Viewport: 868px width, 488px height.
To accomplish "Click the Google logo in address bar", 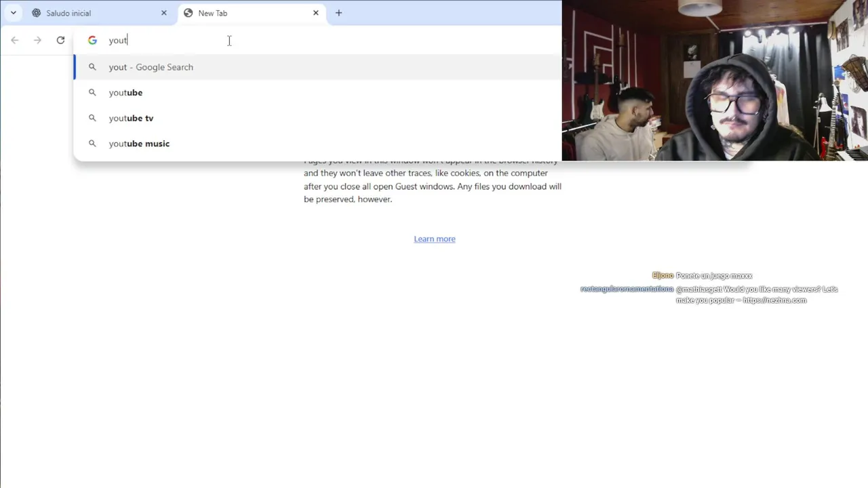I will (x=92, y=41).
